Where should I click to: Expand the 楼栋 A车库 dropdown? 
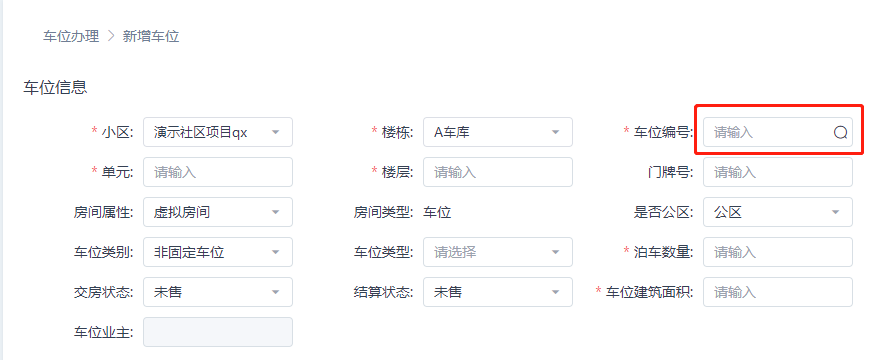click(555, 132)
